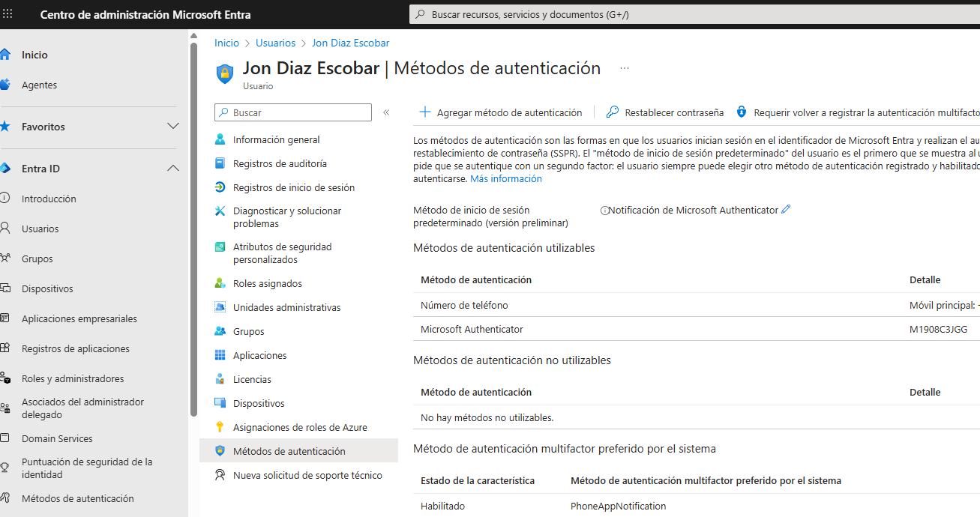Click the Buscar field in the user menu
Viewport: 980px width, 517px height.
293,112
